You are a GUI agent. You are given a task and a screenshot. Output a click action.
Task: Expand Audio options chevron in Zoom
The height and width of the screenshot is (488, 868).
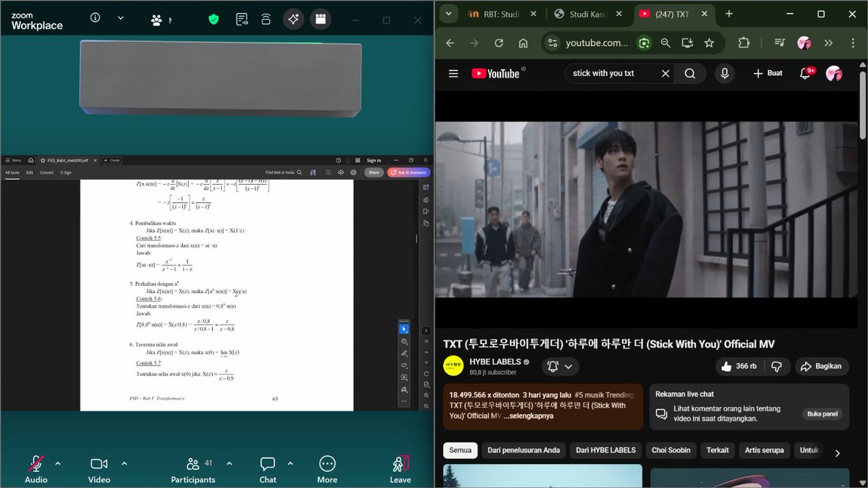click(58, 463)
